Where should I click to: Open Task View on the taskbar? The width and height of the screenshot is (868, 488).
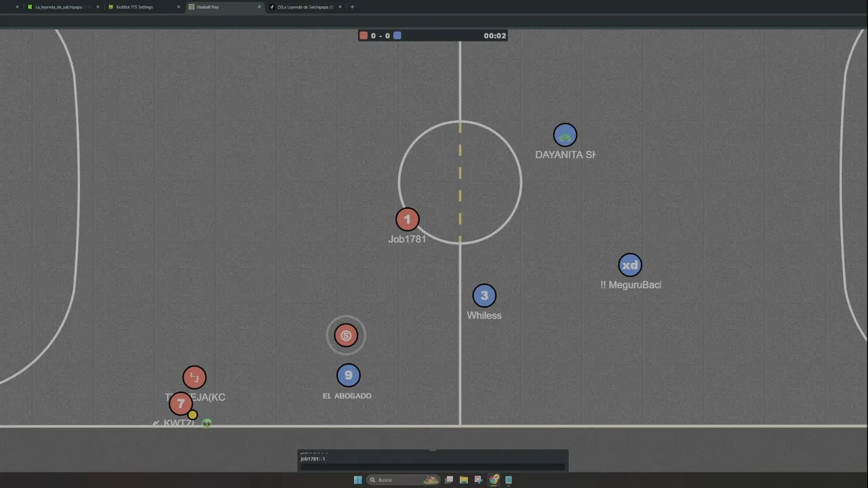tap(449, 480)
